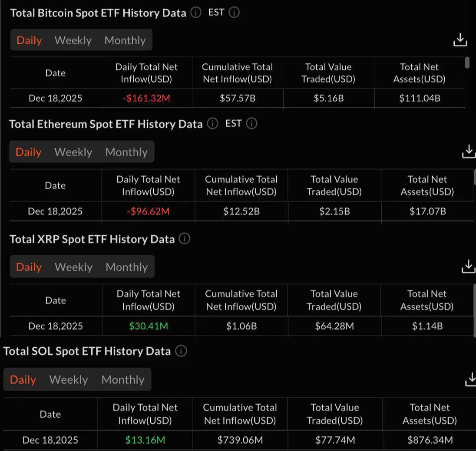Switch SOL ETF table to Weekly
The height and width of the screenshot is (451, 476).
69,380
